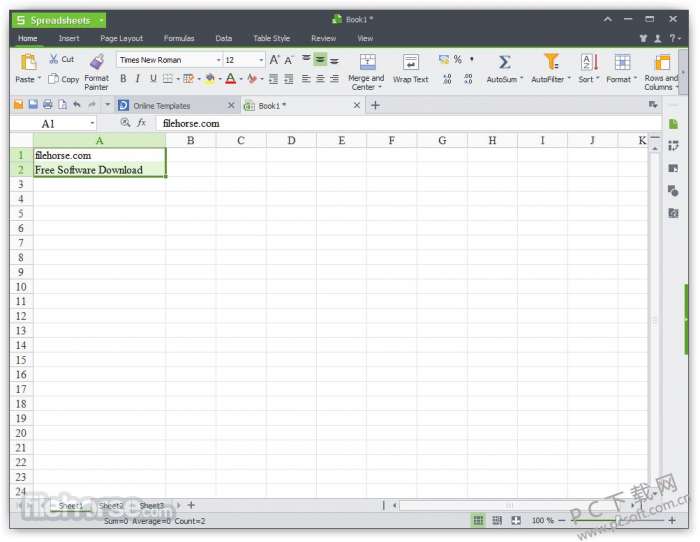700x542 pixels.
Task: Open the Insert Function fx button
Action: [x=142, y=123]
